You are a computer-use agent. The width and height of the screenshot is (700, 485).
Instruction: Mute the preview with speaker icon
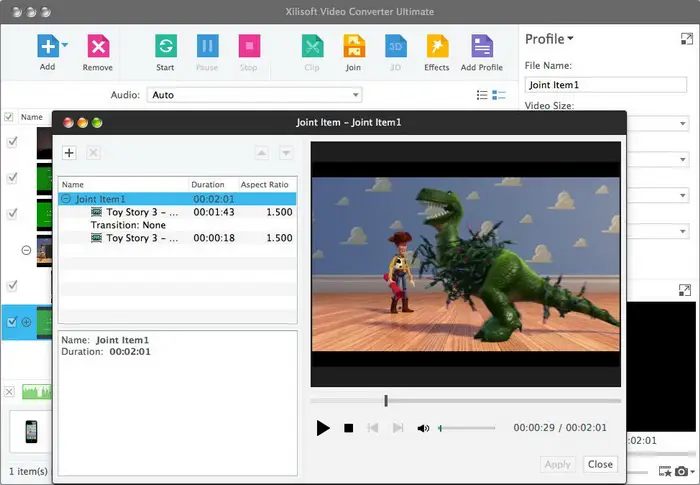click(x=423, y=428)
